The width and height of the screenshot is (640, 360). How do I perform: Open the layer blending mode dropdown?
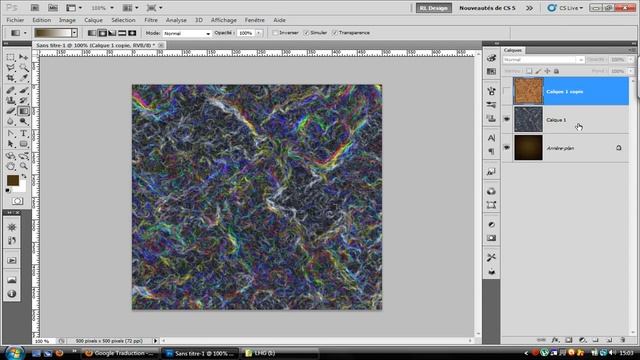coord(544,60)
